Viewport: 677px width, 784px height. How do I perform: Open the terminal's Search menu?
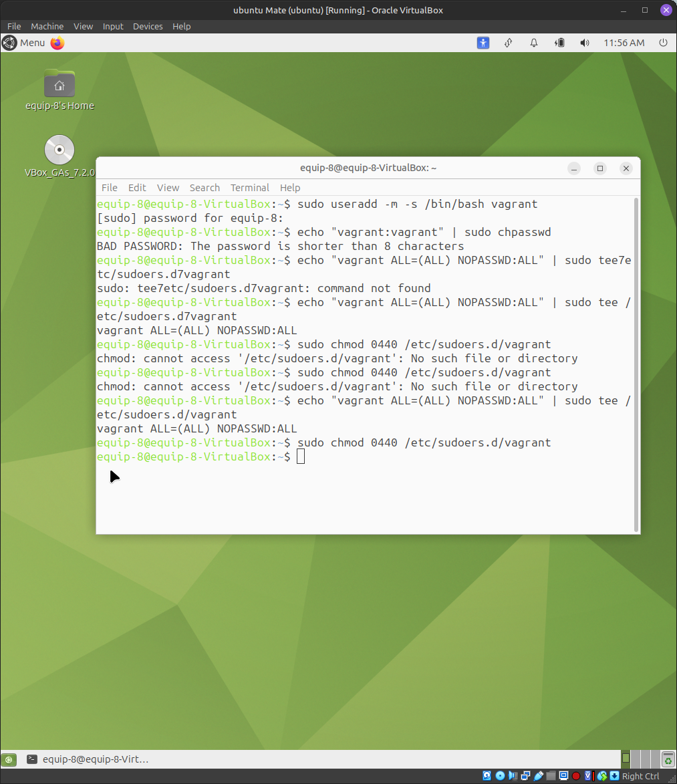pyautogui.click(x=205, y=188)
